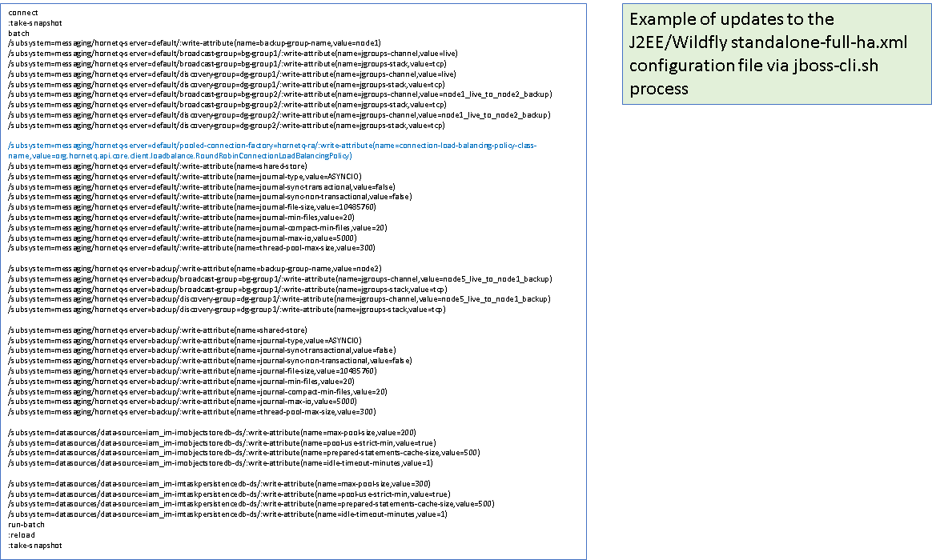Click imtaskpersistencedb-ds max-pool-size value=300 line
Viewport: 932px width, 560px height.
219,484
